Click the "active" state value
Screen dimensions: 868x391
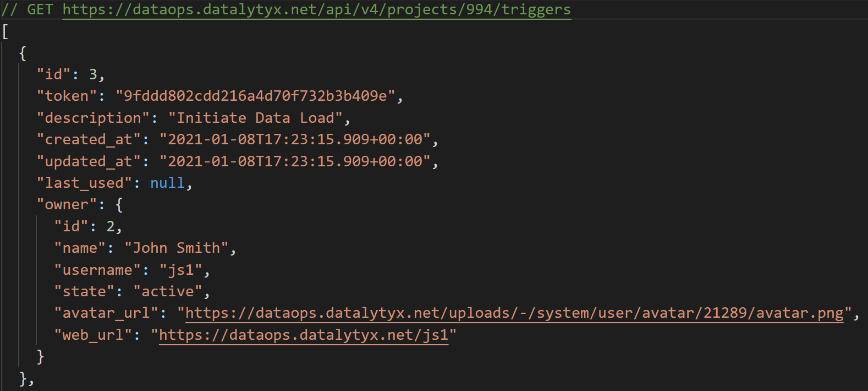[168, 291]
